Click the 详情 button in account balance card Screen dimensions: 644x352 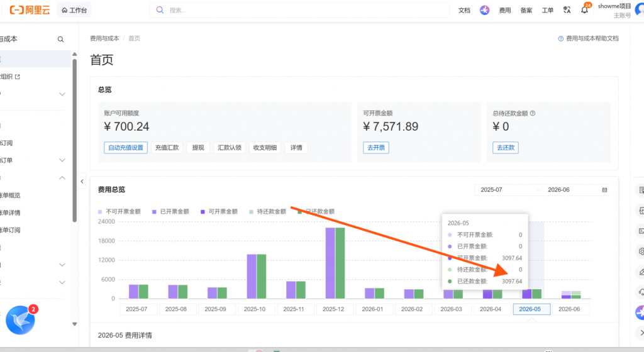[296, 148]
